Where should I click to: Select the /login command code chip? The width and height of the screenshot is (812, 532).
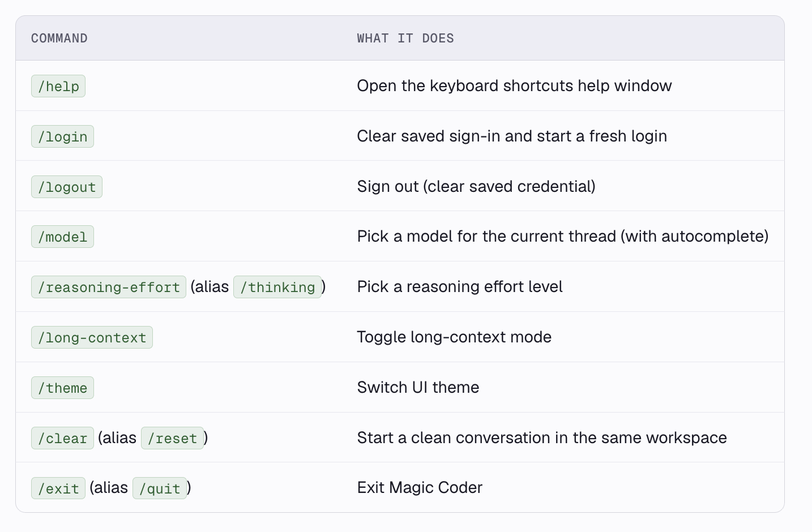62,136
